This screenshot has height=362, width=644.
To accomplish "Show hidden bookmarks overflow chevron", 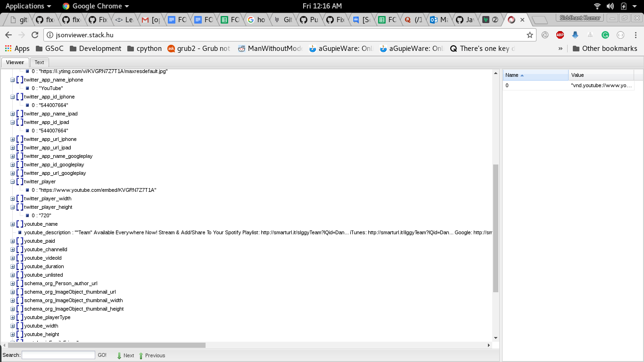I will (561, 49).
